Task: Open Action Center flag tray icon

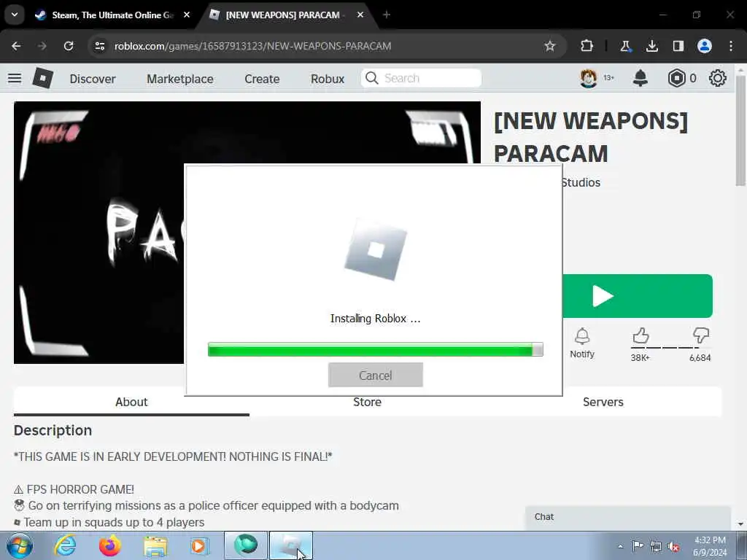Action: 638,546
